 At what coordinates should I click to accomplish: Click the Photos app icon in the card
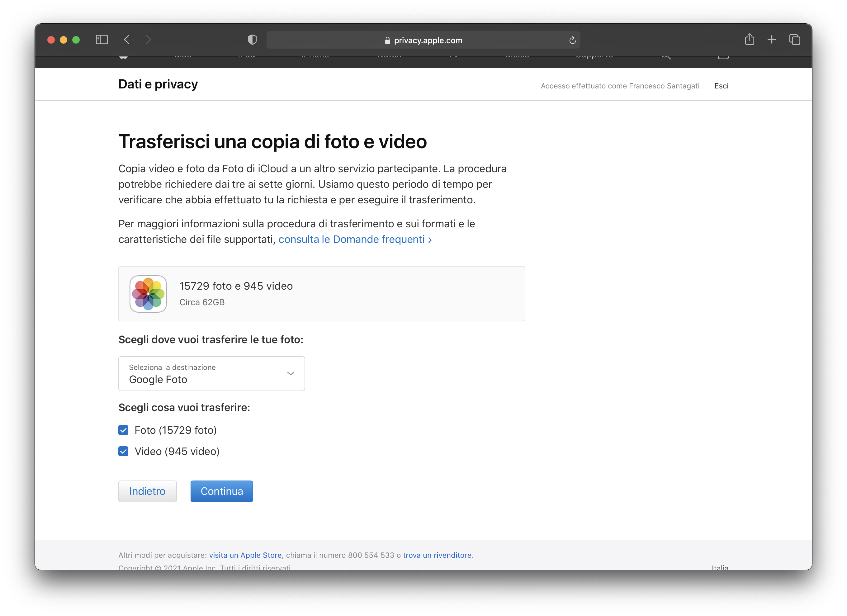pyautogui.click(x=148, y=294)
